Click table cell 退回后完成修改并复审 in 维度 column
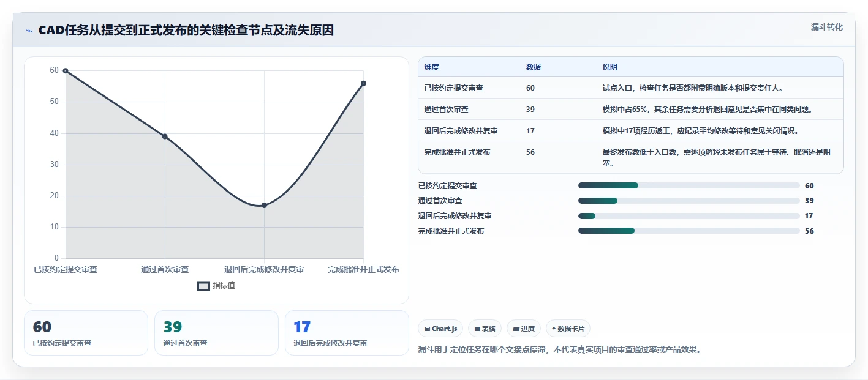Viewport: 868px width, 380px height. pyautogui.click(x=461, y=130)
